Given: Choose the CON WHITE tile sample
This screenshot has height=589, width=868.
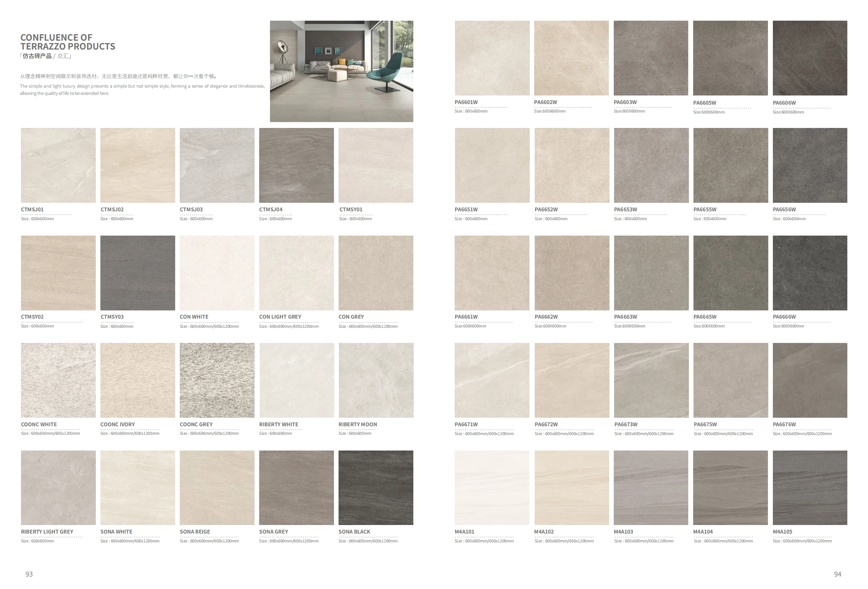Looking at the screenshot, I should coord(217,273).
